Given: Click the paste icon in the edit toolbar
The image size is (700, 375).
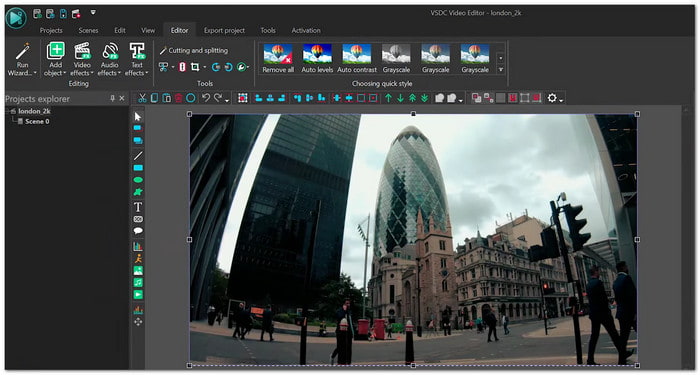Looking at the screenshot, I should coord(167,98).
